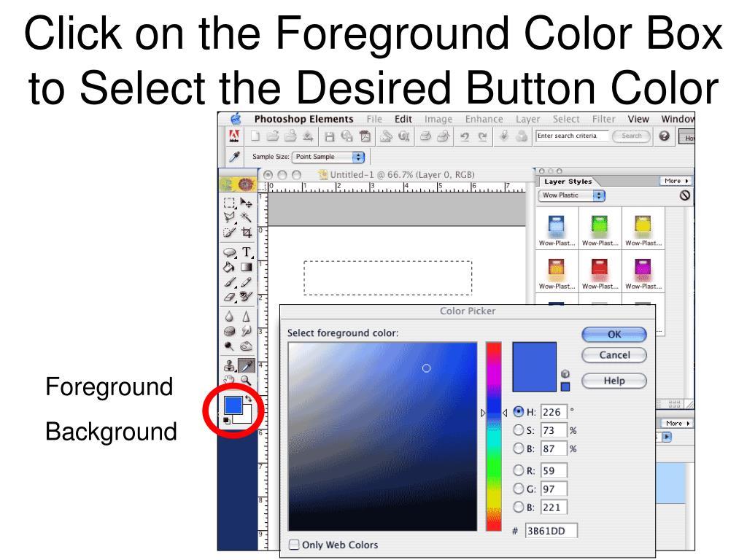Open the File menu
Image resolution: width=747 pixels, height=560 pixels.
(x=374, y=119)
